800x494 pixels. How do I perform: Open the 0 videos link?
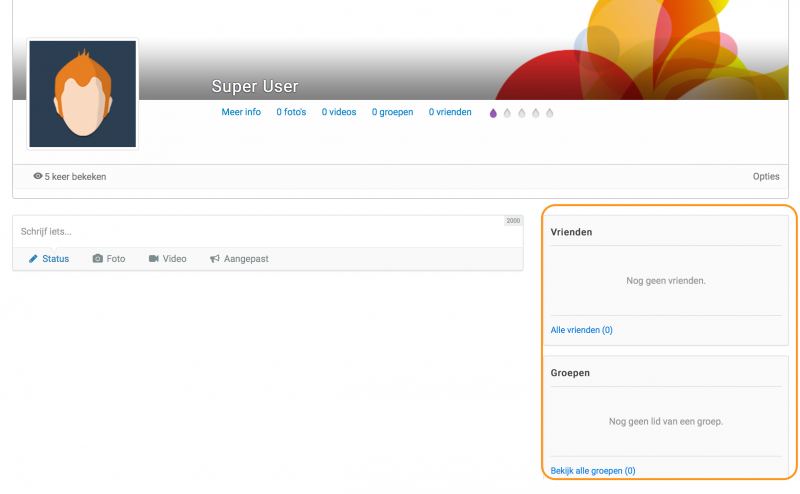(339, 112)
